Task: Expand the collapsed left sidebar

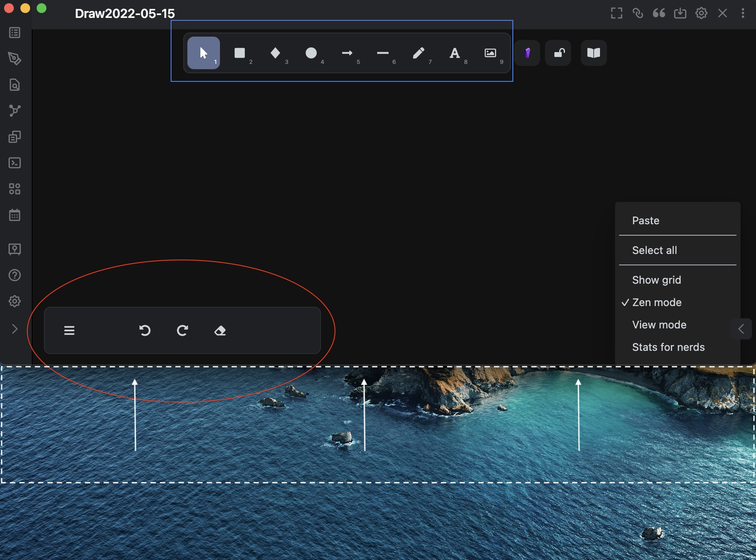Action: click(15, 329)
